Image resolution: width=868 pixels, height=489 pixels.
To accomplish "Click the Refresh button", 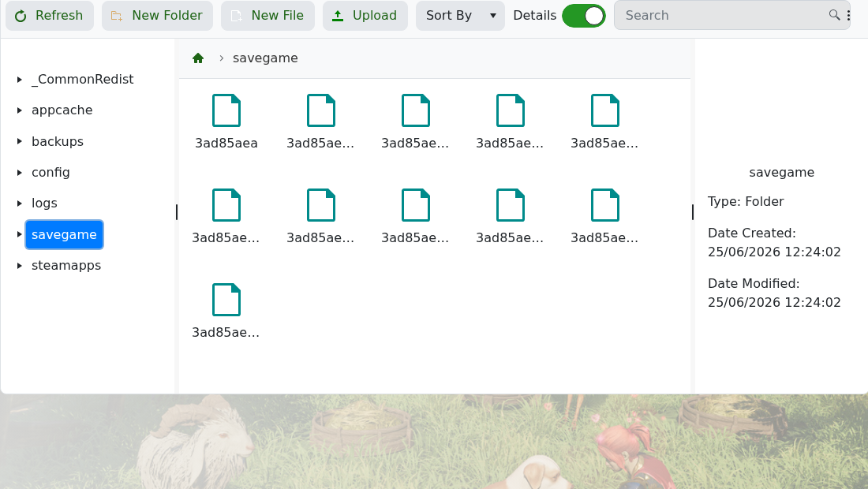I will point(49,16).
